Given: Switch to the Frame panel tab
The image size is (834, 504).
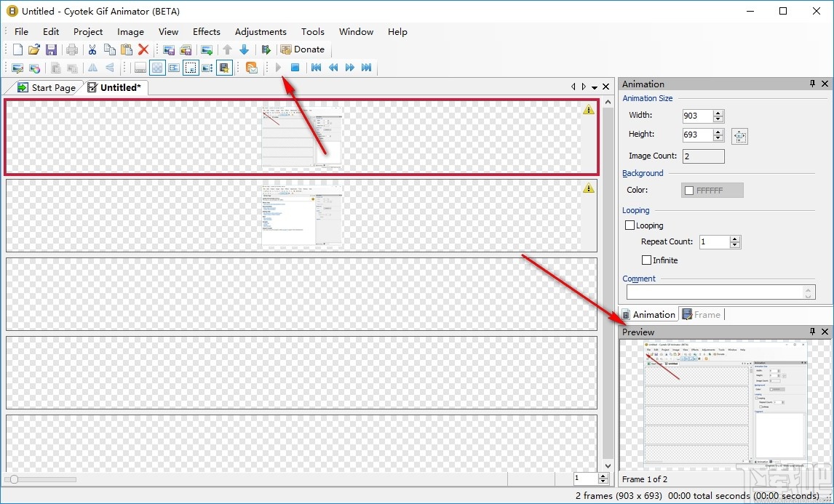Looking at the screenshot, I should [x=701, y=315].
